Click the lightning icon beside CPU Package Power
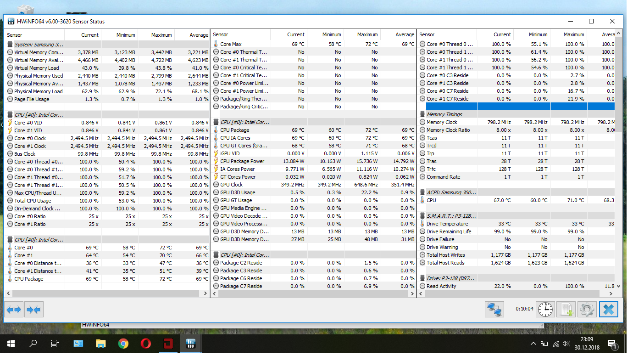The height and width of the screenshot is (361, 644). coord(216,161)
